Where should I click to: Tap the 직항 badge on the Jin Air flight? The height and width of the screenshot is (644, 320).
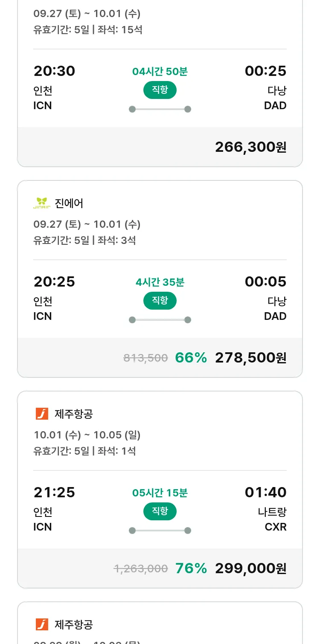pos(160,301)
